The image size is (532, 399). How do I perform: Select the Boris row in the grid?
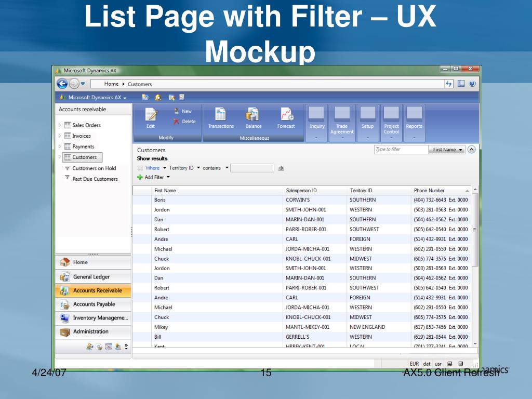302,200
